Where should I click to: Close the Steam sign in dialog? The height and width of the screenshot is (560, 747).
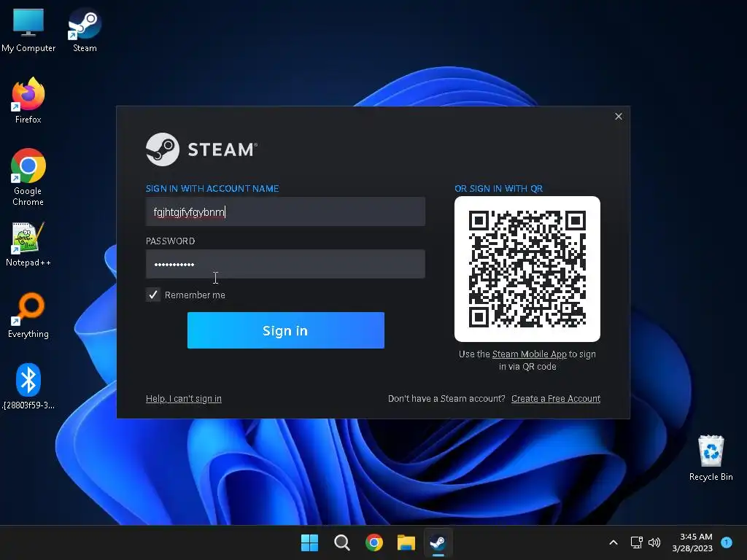[619, 116]
